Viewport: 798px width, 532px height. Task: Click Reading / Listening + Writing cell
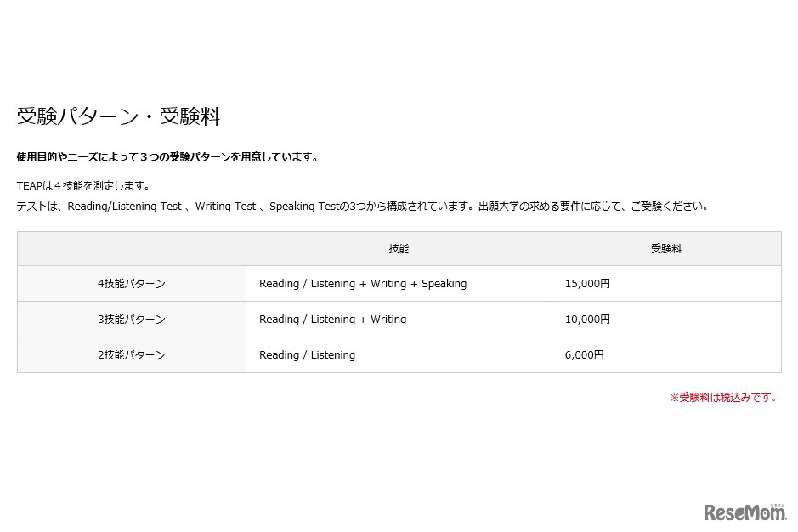(332, 319)
